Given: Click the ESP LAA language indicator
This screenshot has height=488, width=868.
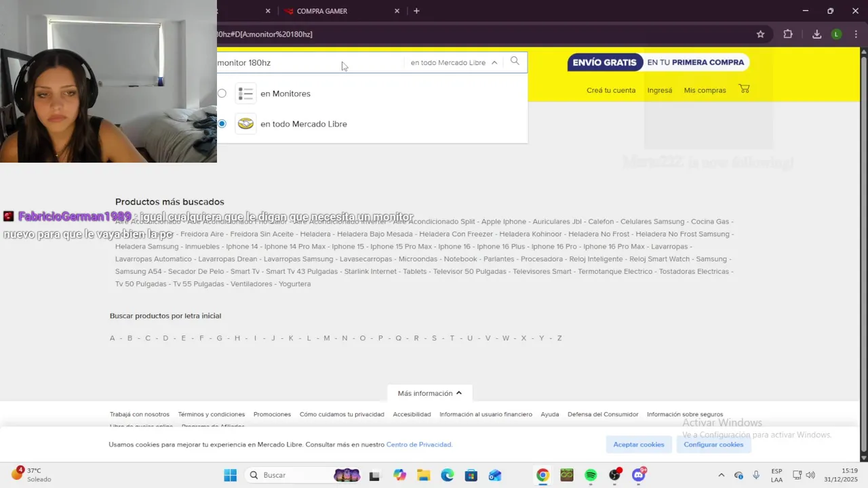Looking at the screenshot, I should [x=776, y=475].
